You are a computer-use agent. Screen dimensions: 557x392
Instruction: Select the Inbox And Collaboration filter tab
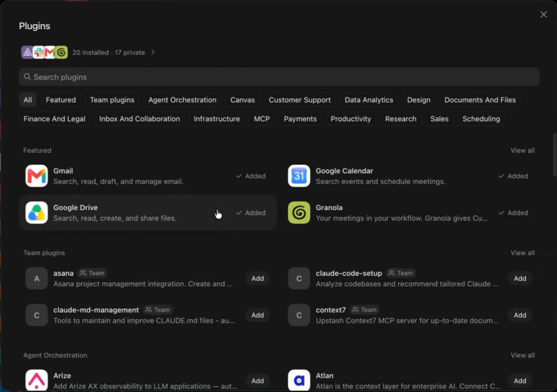click(x=140, y=119)
